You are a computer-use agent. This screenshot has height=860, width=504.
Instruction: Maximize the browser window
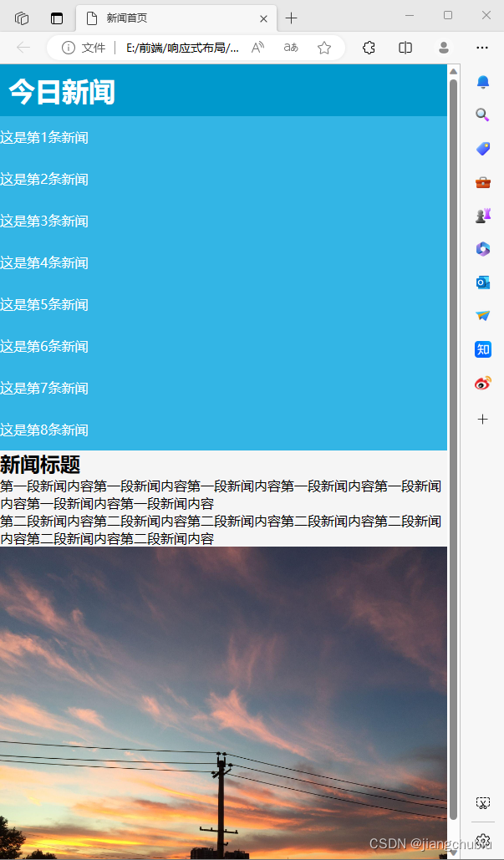(x=447, y=16)
